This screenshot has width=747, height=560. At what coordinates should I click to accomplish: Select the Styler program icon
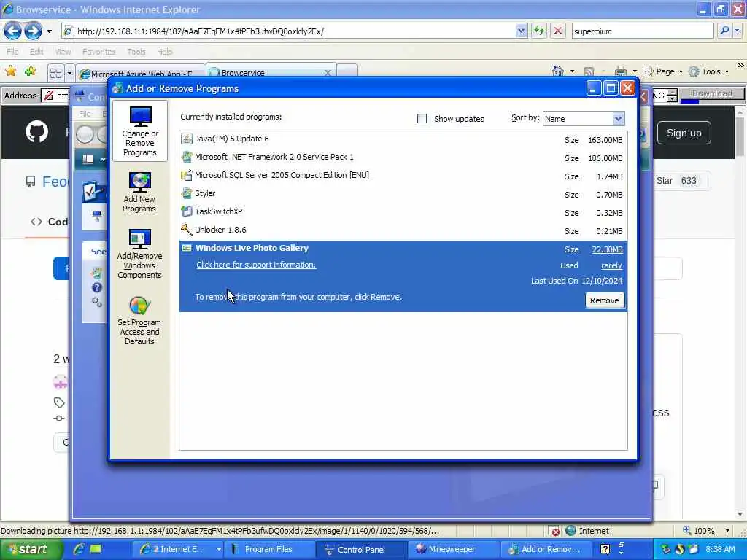(187, 193)
